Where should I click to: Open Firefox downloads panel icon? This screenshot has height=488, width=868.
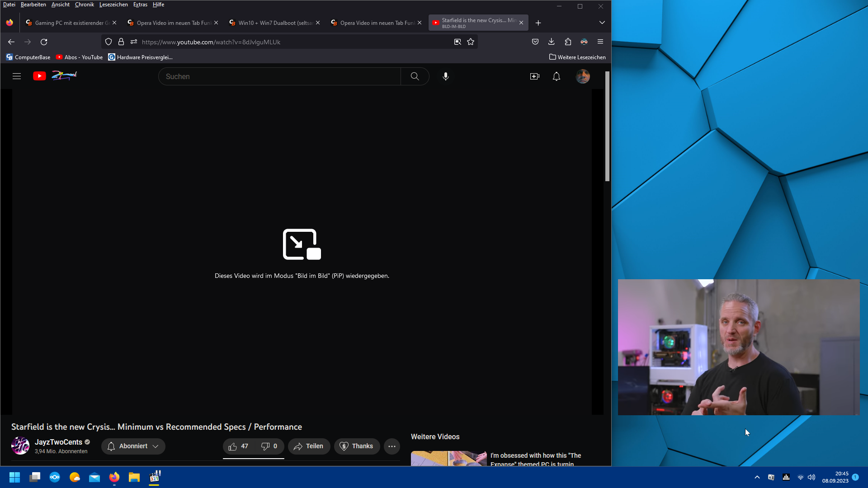551,42
